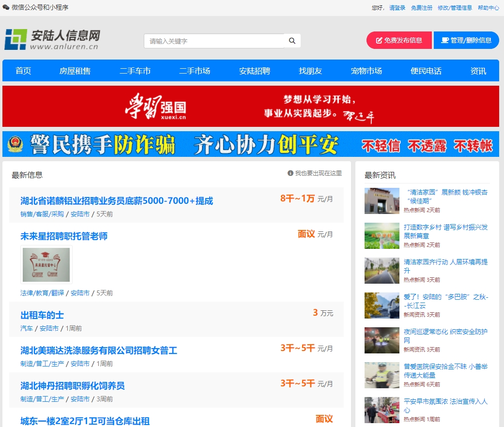The width and height of the screenshot is (504, 427).
Task: Click 3 万元 price text
Action: [323, 313]
